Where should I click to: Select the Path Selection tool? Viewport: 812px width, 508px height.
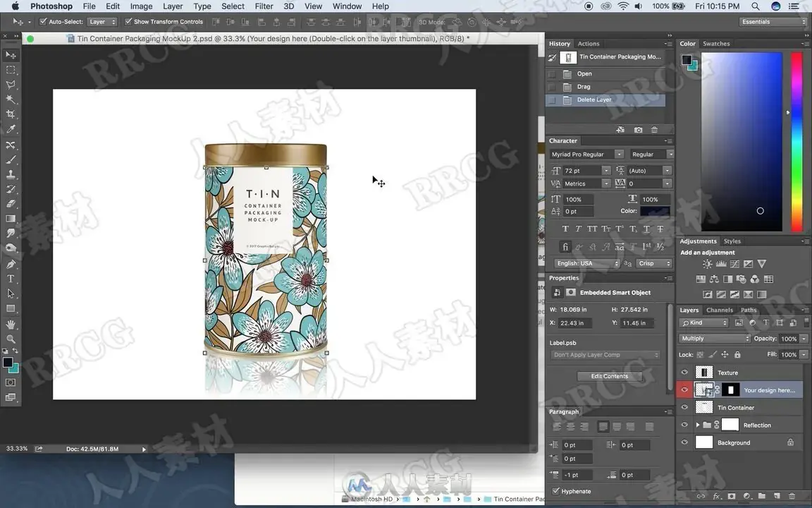tap(11, 294)
